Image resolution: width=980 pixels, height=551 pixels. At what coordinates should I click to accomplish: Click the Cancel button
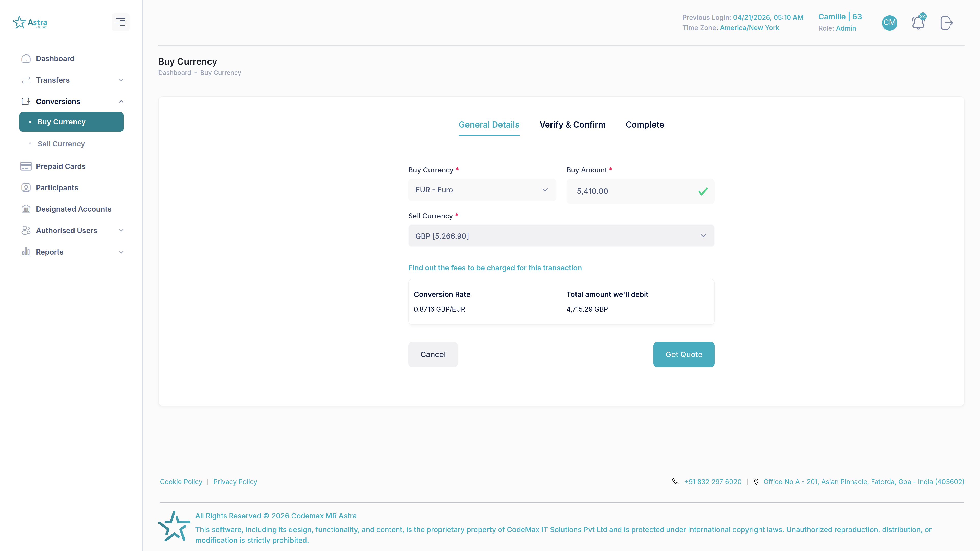tap(433, 354)
